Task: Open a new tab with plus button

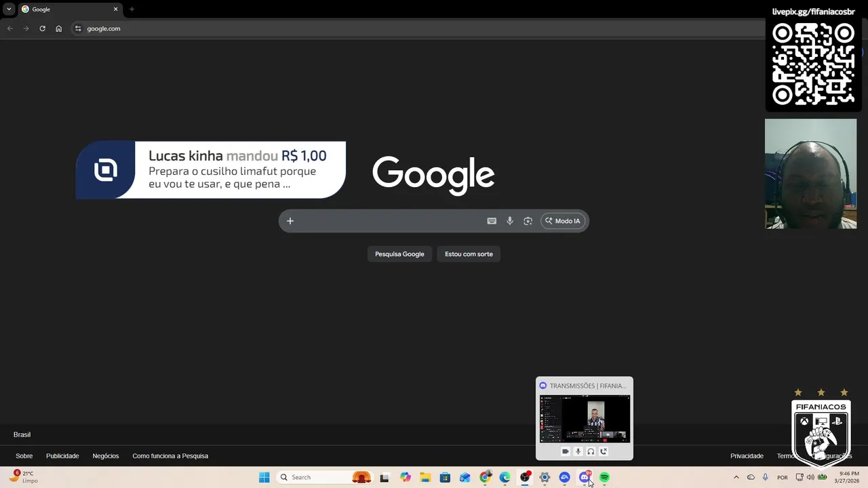Action: point(132,9)
